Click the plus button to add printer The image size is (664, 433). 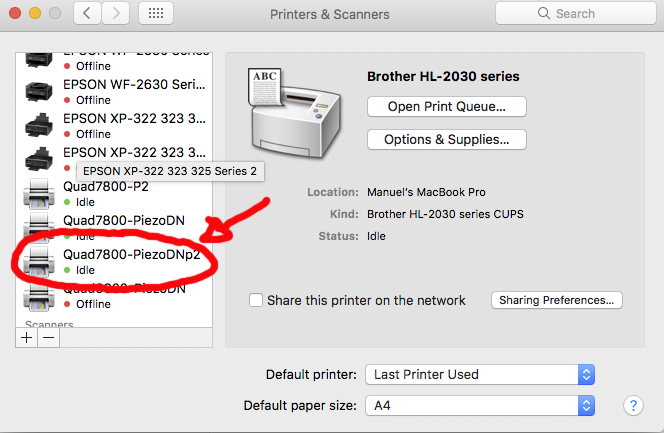[x=27, y=338]
